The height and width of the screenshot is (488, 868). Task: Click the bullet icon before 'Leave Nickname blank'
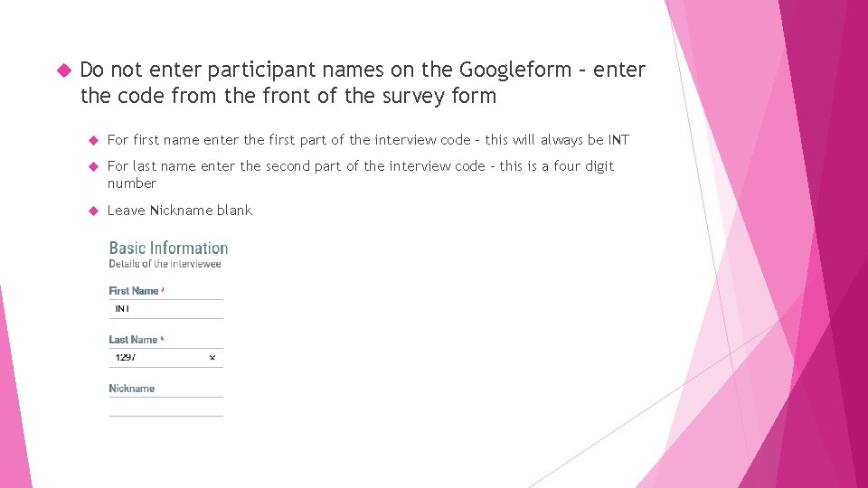tap(92, 211)
